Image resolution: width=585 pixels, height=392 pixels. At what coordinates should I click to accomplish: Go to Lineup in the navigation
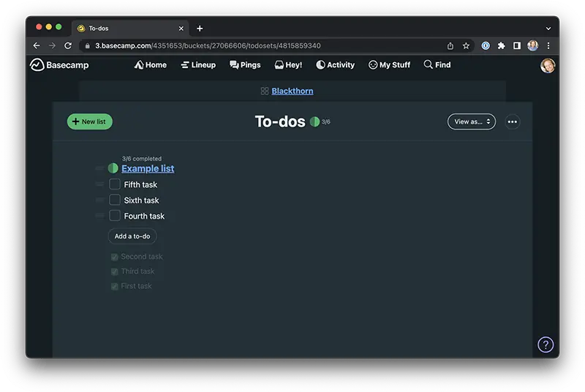(x=198, y=65)
